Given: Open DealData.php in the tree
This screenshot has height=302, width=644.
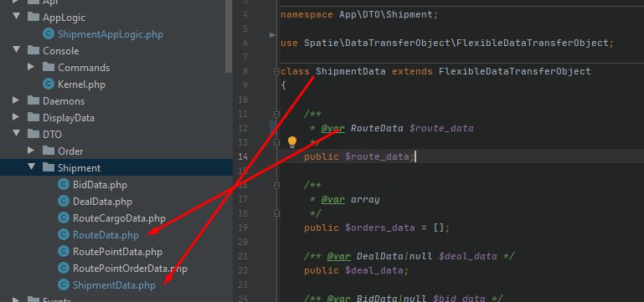Looking at the screenshot, I should [102, 202].
